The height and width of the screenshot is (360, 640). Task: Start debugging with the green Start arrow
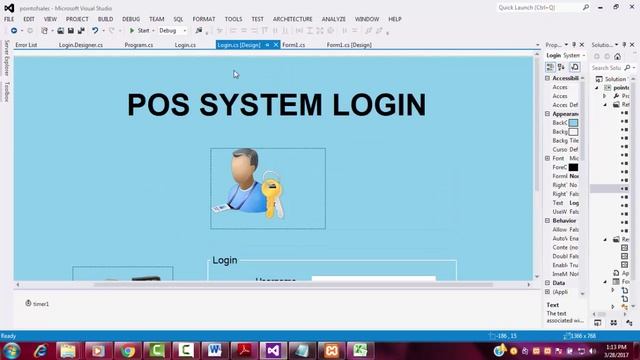(x=132, y=31)
